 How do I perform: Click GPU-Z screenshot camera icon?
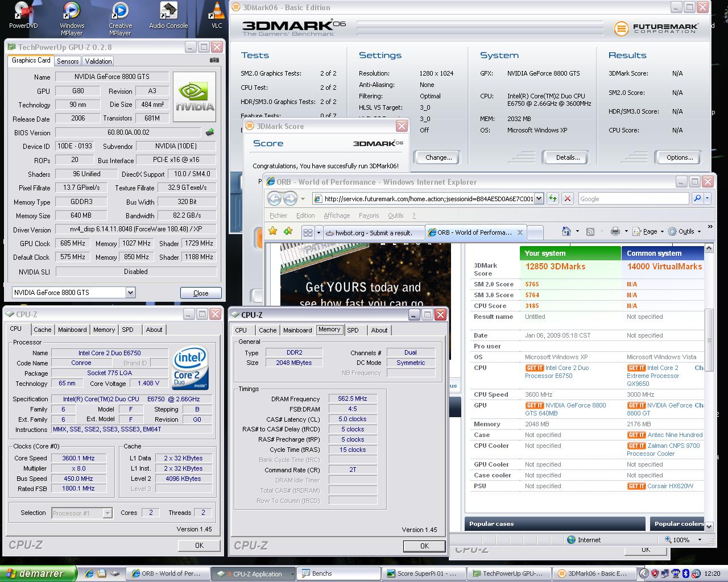pos(214,60)
